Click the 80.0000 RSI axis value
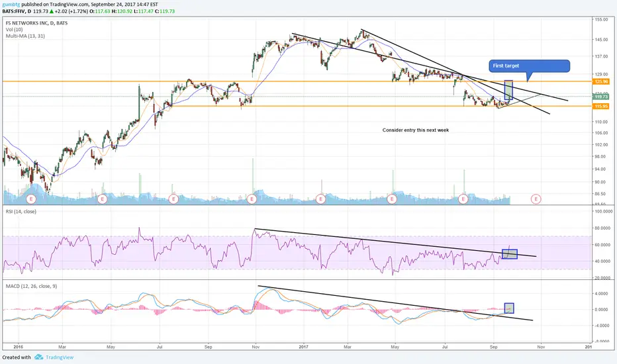The height and width of the screenshot is (364, 617). pyautogui.click(x=602, y=228)
